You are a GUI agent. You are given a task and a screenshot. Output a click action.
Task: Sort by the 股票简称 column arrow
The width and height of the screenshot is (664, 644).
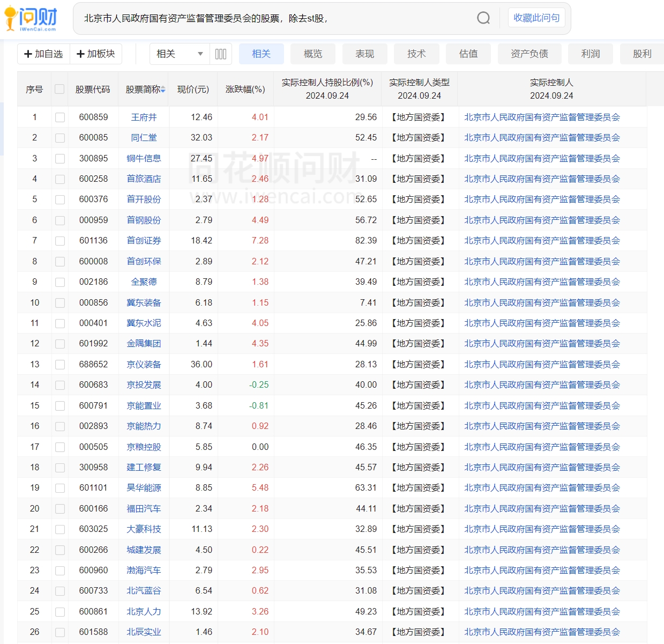click(163, 90)
